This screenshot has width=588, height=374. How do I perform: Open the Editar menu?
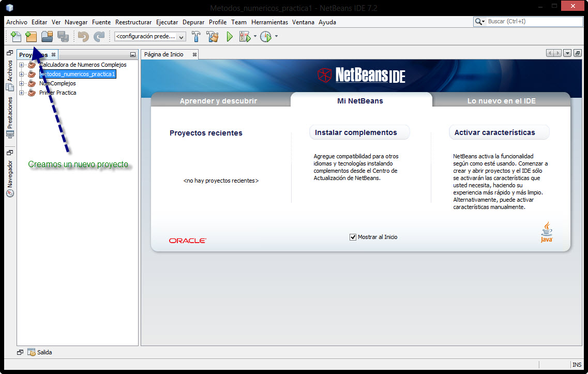pyautogui.click(x=39, y=22)
